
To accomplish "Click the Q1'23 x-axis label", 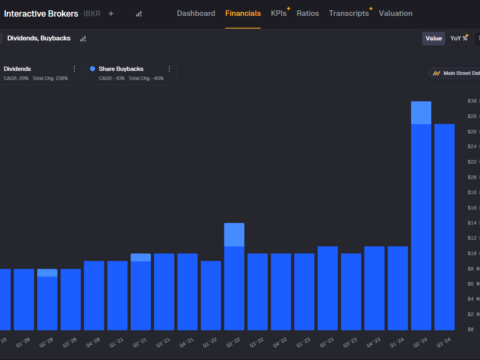I will 303,342.
